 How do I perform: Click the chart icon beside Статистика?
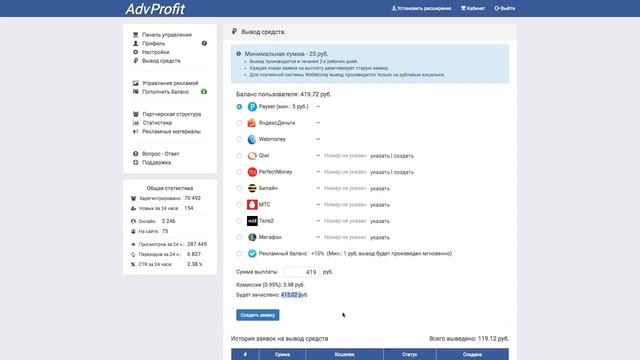click(x=136, y=123)
